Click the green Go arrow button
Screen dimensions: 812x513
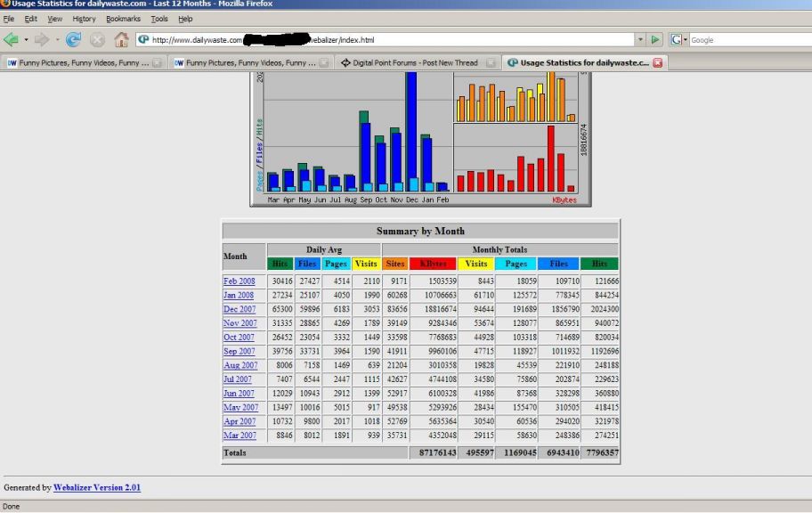click(x=655, y=39)
